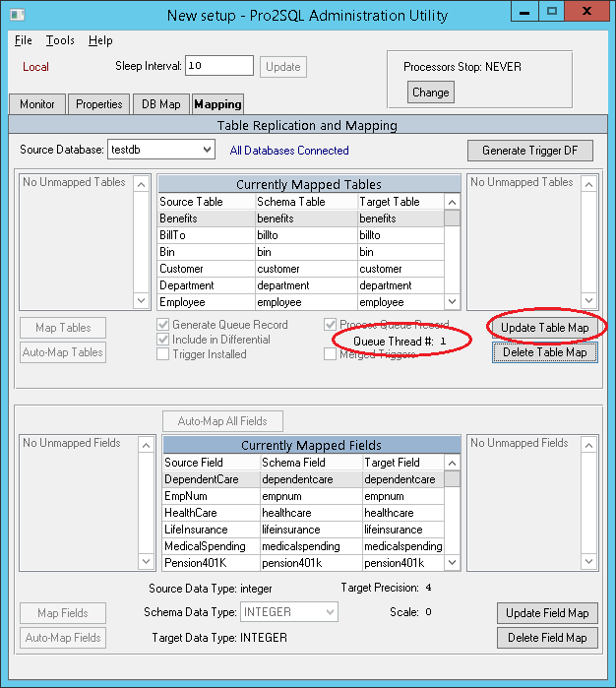Viewport: 616px width, 688px height.
Task: Click the Update button beside Sleep Interval
Action: click(x=283, y=67)
